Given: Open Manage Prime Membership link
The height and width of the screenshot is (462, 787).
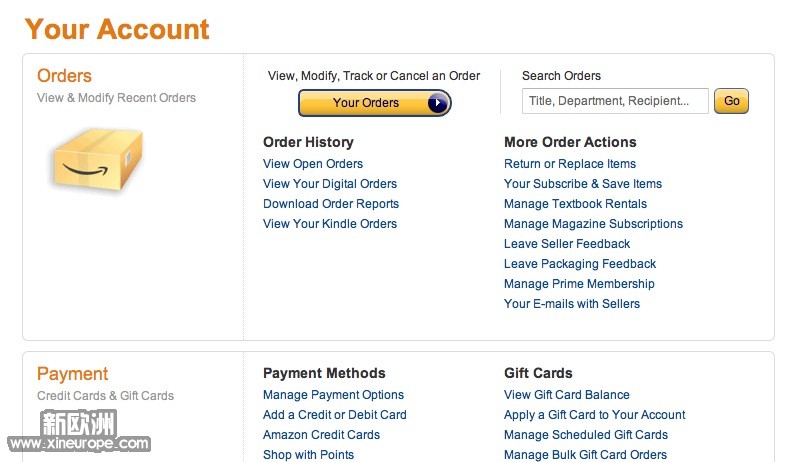Looking at the screenshot, I should 579,284.
